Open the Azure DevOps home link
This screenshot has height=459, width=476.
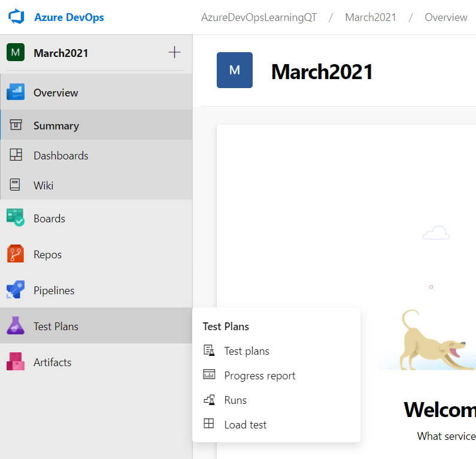pos(69,17)
